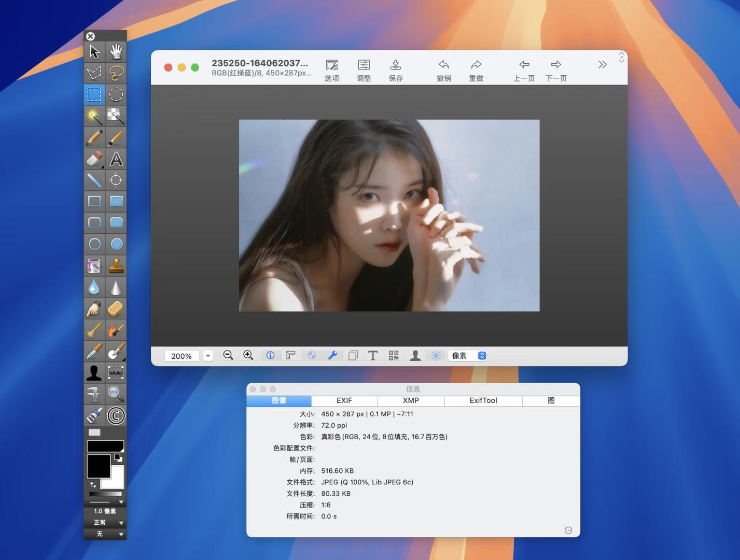Select the outlined rectangle shape tool
The image size is (740, 560).
point(94,201)
